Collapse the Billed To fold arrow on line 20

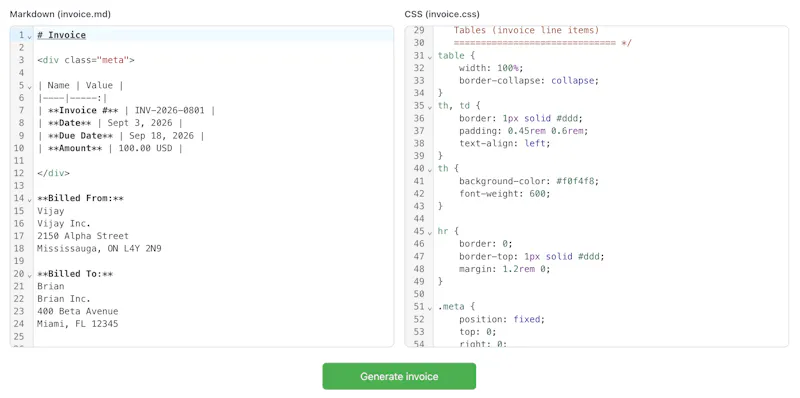coord(30,275)
